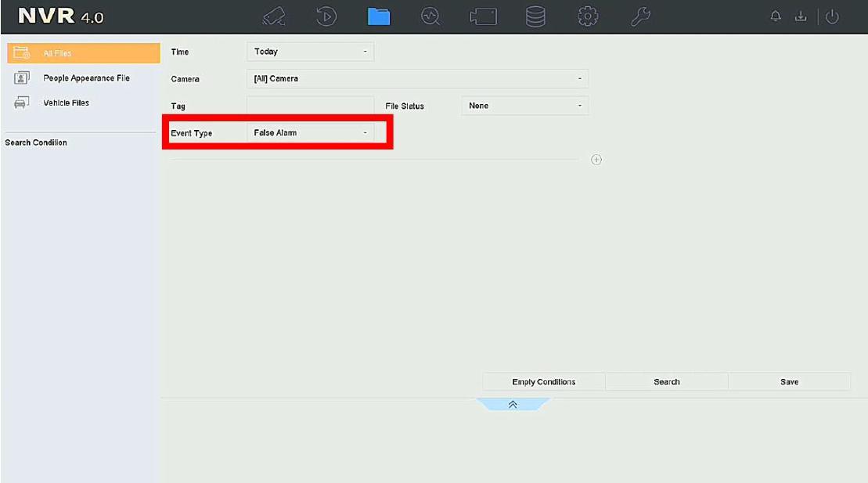This screenshot has width=868, height=483.
Task: Switch to People Appearance File
Action: click(85, 78)
